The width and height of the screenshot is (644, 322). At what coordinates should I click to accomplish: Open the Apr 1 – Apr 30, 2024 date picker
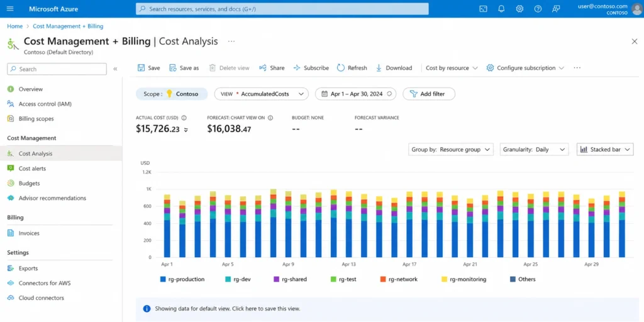click(356, 94)
